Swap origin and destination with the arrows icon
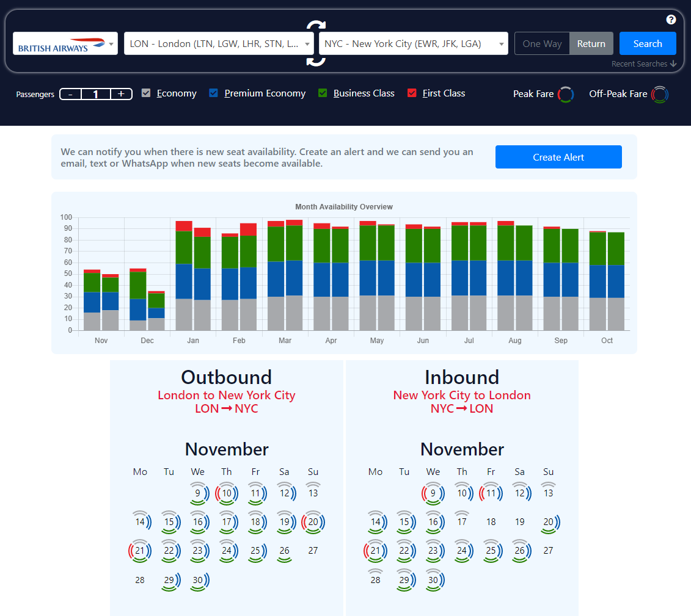This screenshot has height=616, width=691. tap(316, 43)
